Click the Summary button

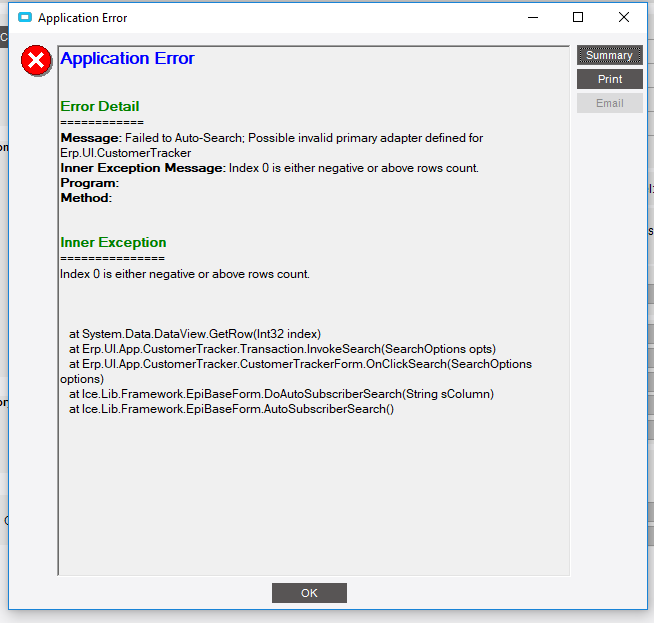[x=609, y=55]
